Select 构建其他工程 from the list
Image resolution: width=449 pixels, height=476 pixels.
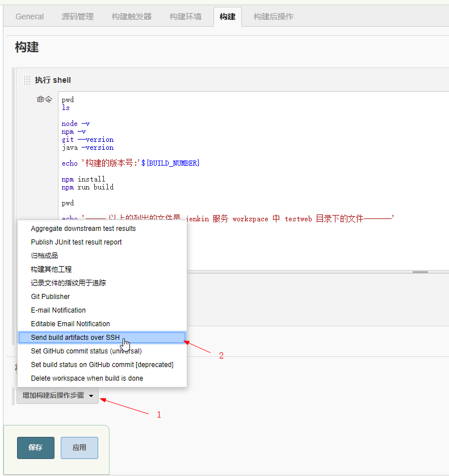point(102,269)
